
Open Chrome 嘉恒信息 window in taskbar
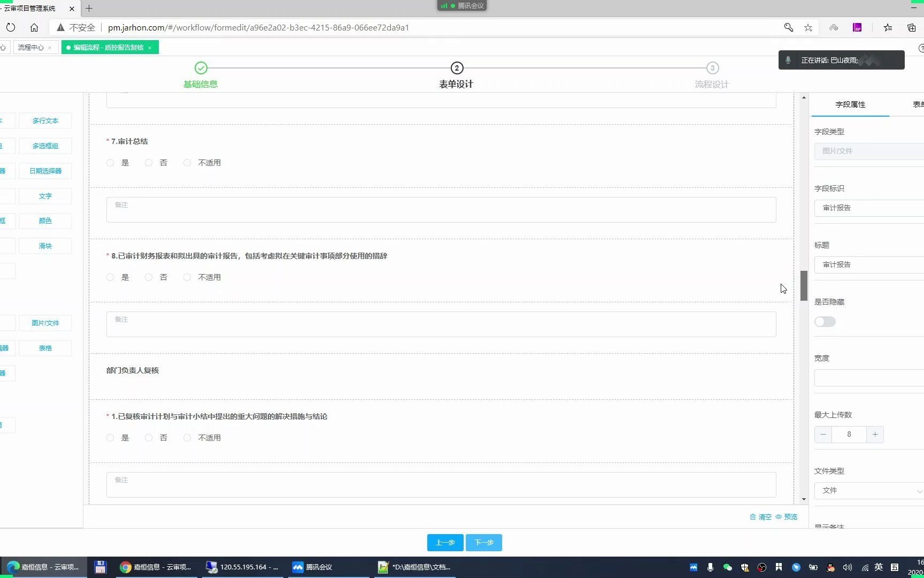[156, 567]
